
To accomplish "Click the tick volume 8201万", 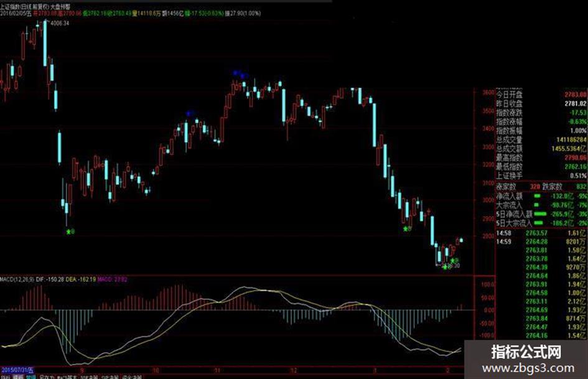I will 576,241.
